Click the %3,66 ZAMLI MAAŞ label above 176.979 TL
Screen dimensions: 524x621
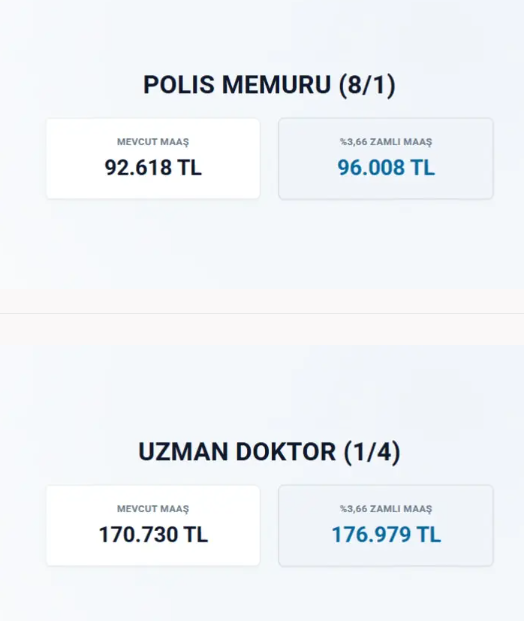click(x=386, y=509)
